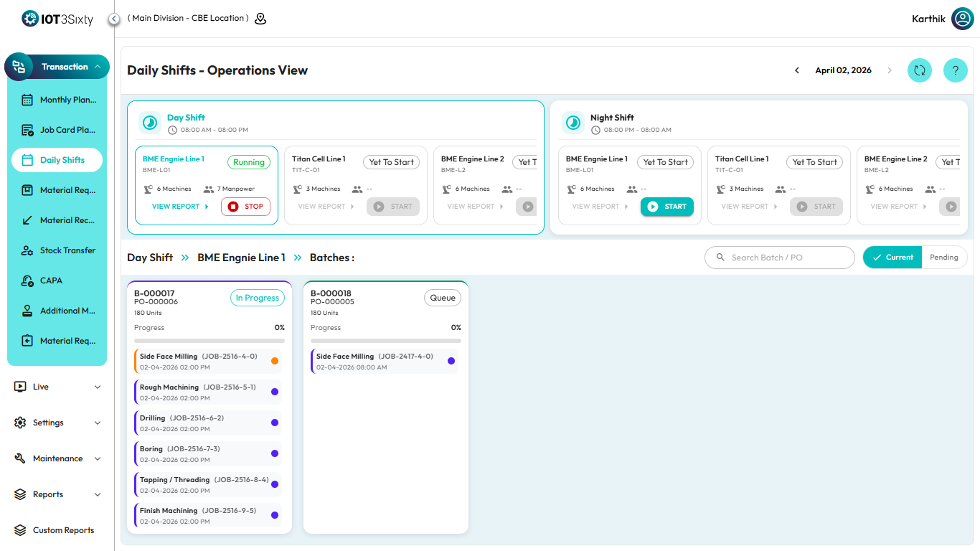Open Karthik user profile avatar
This screenshot has width=980, height=551.
click(x=962, y=19)
